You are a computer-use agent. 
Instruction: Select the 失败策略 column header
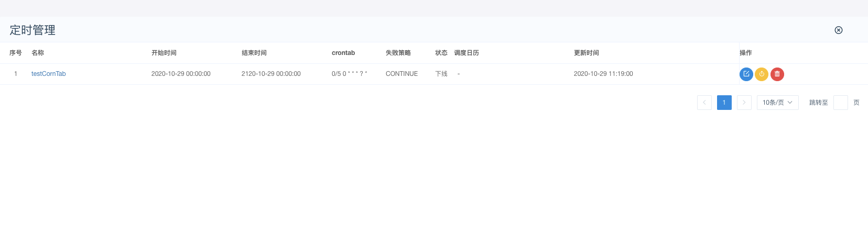tap(398, 53)
